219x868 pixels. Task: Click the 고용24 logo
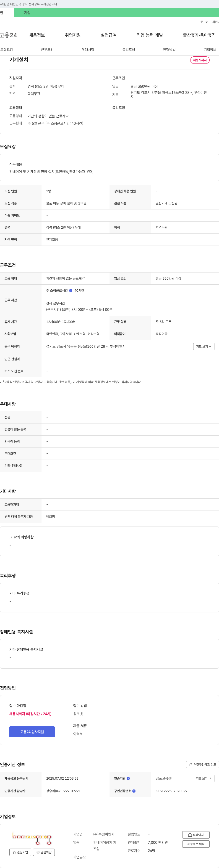(8, 35)
